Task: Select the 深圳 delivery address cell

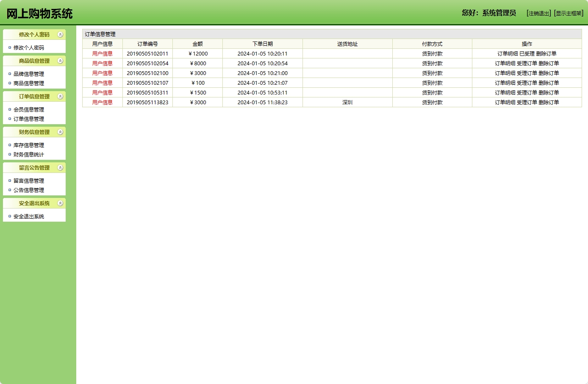Action: click(347, 103)
